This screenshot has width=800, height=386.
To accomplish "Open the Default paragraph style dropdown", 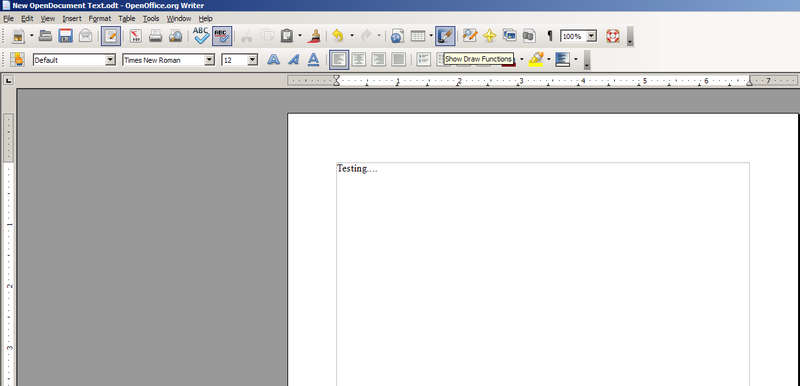I will [110, 60].
